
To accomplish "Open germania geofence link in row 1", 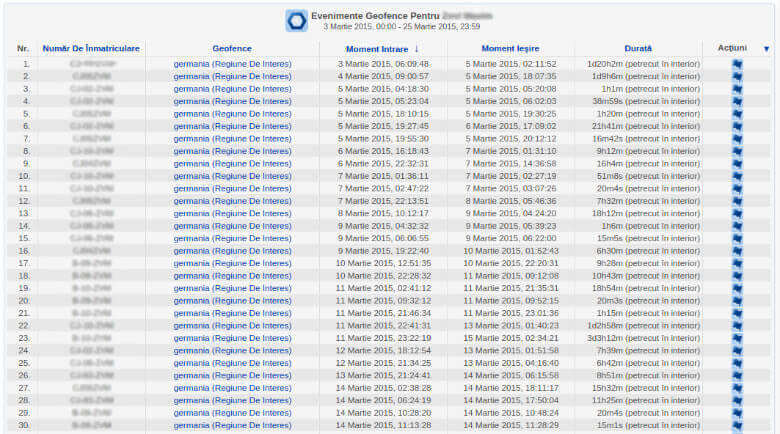I will point(232,64).
